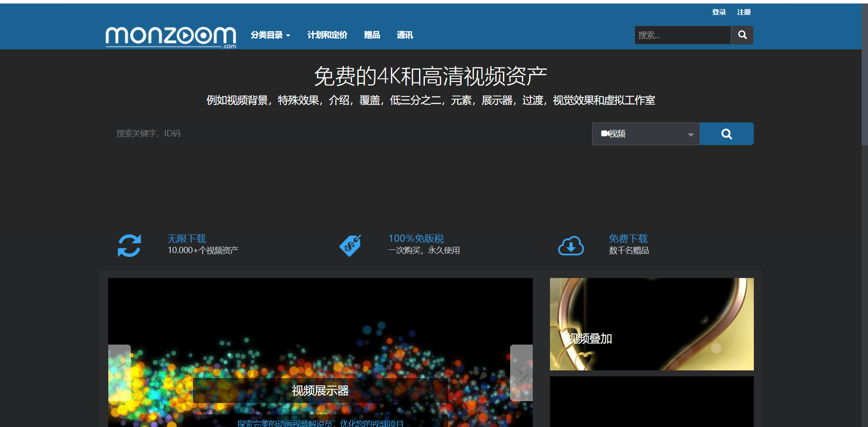Viewport: 868px width, 427px height.
Task: Click the 登录 login link
Action: [x=719, y=12]
